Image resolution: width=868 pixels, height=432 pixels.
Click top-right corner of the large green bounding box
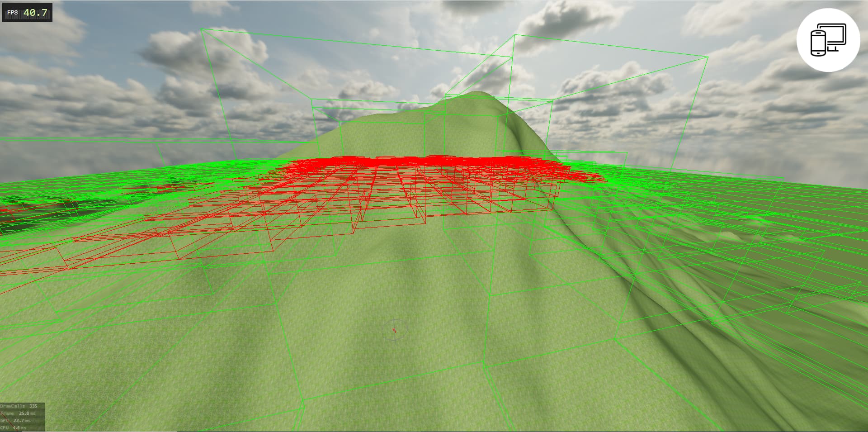click(x=708, y=57)
